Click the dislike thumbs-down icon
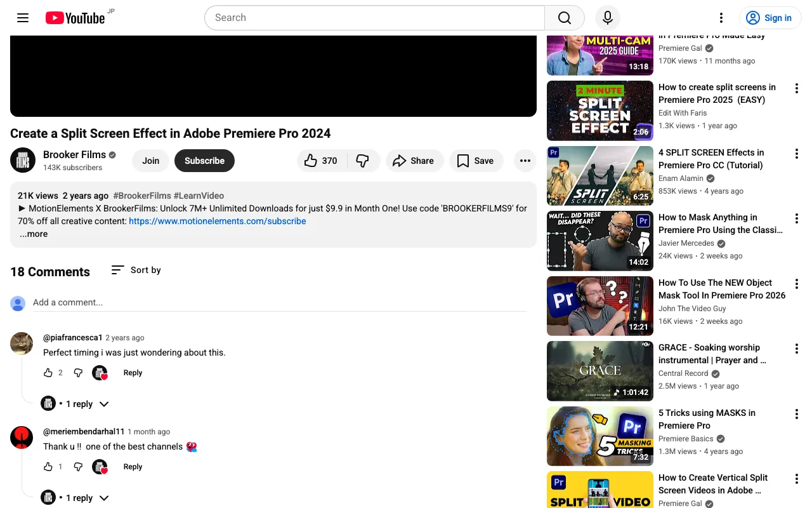This screenshot has width=812, height=508. (x=363, y=161)
